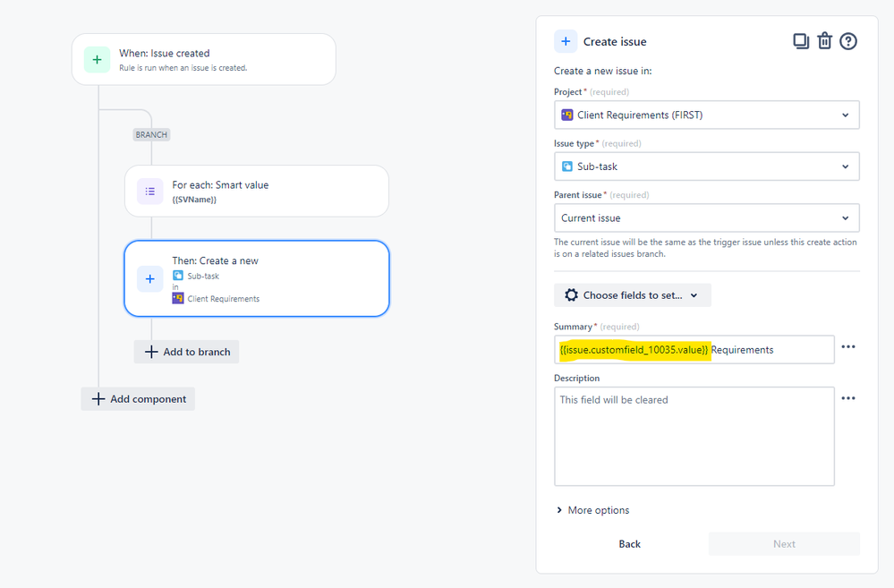Click the gear icon on Choose fields to set

tap(571, 294)
